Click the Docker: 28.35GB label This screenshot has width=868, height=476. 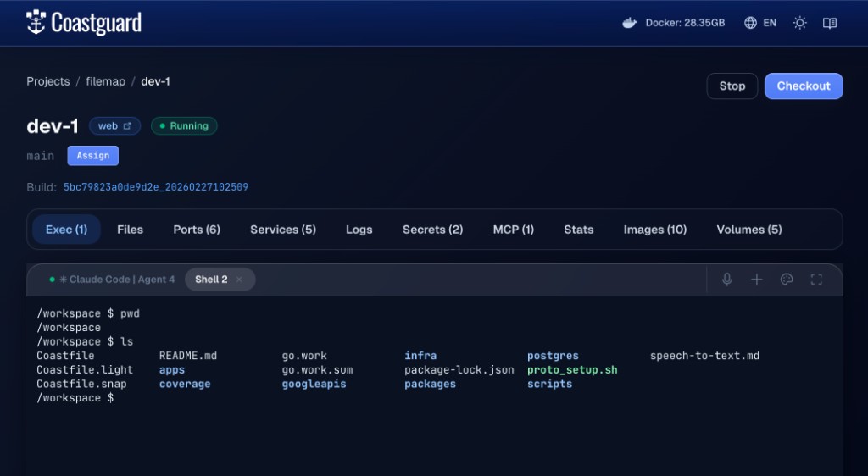pos(685,23)
